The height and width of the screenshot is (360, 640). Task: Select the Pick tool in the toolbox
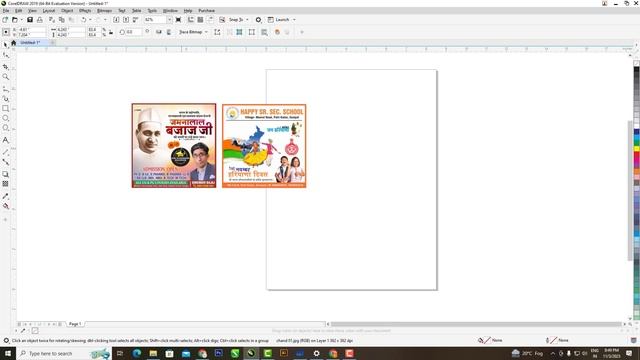(x=5, y=44)
